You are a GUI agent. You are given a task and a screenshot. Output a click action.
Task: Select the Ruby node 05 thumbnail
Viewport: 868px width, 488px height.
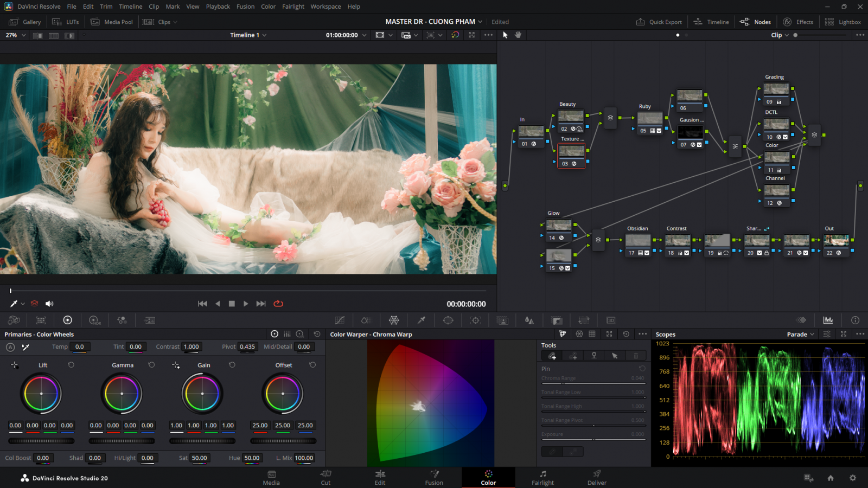[x=649, y=118]
